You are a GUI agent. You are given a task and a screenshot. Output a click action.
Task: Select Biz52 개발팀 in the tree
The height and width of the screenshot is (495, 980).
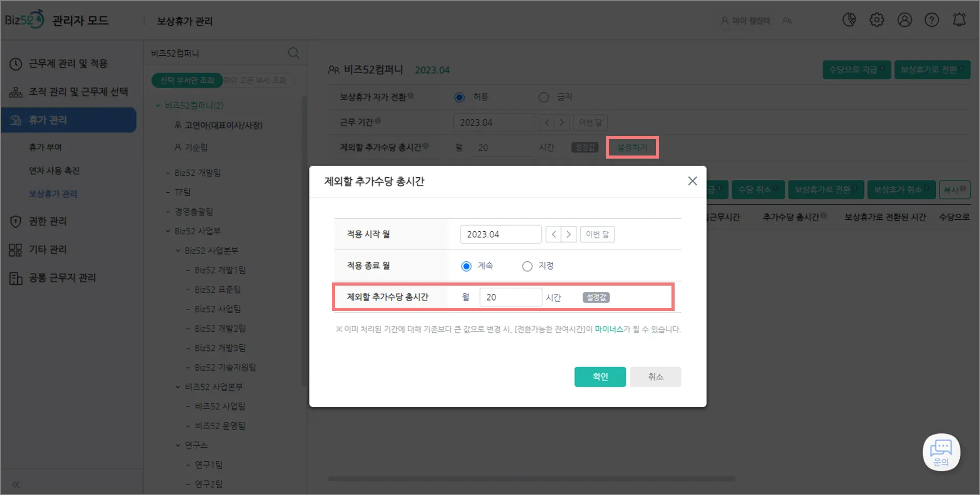(x=198, y=173)
